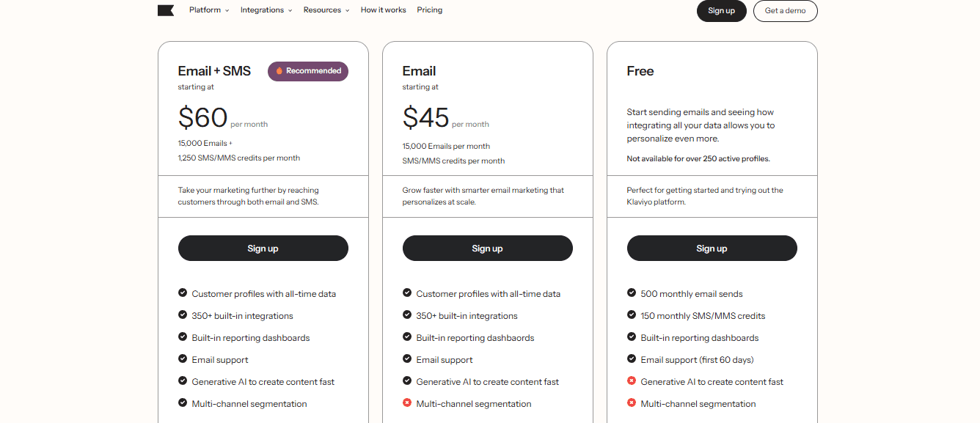The width and height of the screenshot is (980, 423).
Task: Sign up for the Email + SMS plan
Action: click(x=263, y=249)
